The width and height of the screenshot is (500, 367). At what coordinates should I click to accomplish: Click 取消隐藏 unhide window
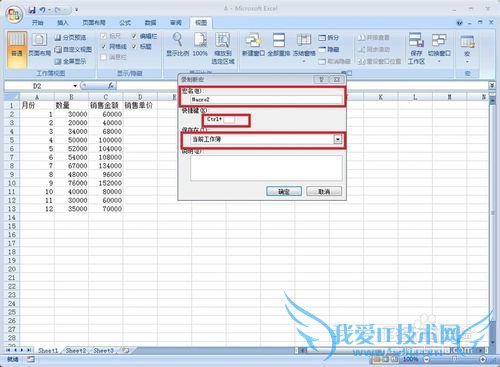[x=334, y=61]
